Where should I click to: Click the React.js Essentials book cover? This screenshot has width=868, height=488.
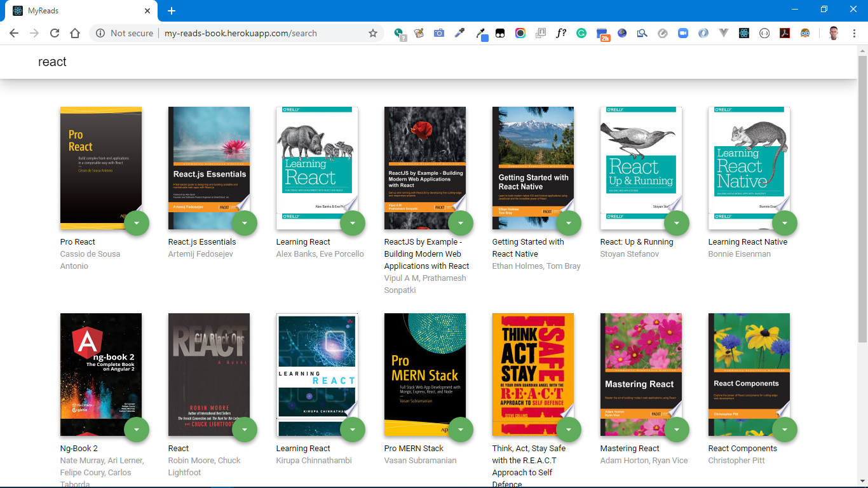point(209,168)
